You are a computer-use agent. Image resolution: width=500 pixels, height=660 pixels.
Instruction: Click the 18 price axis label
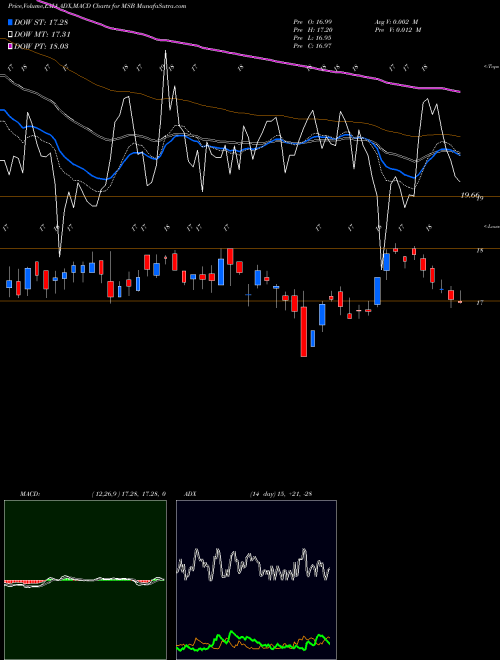[479, 250]
